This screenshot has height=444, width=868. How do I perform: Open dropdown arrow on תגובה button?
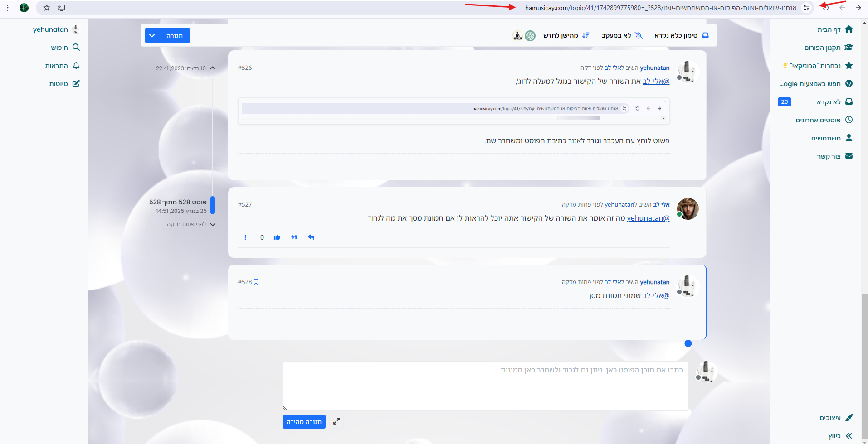pos(152,35)
